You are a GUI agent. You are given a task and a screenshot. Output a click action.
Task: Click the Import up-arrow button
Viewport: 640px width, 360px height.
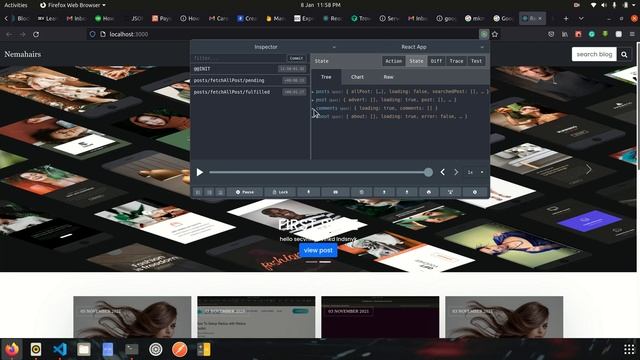point(384,192)
